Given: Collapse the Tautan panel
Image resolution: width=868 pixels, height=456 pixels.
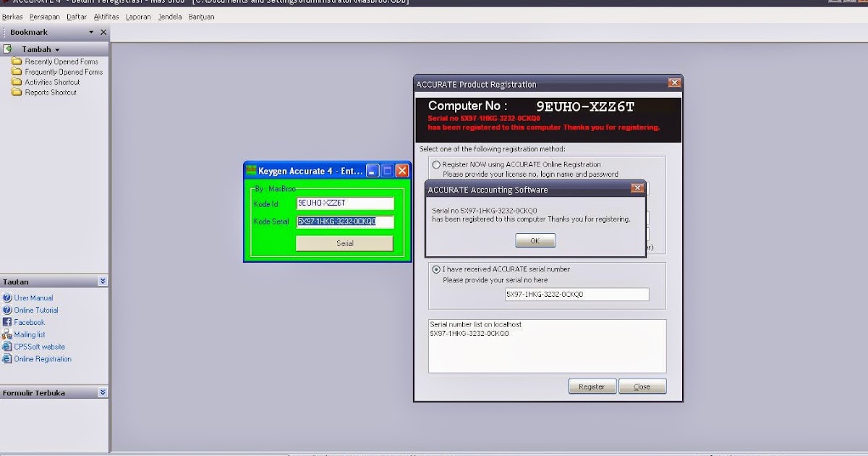Looking at the screenshot, I should point(103,282).
